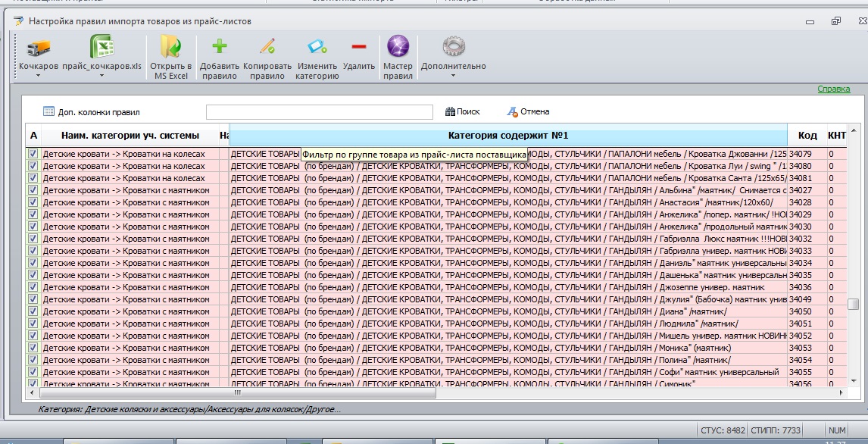Click the tag Изменить категорию icon
The width and height of the screenshot is (868, 444).
click(317, 46)
